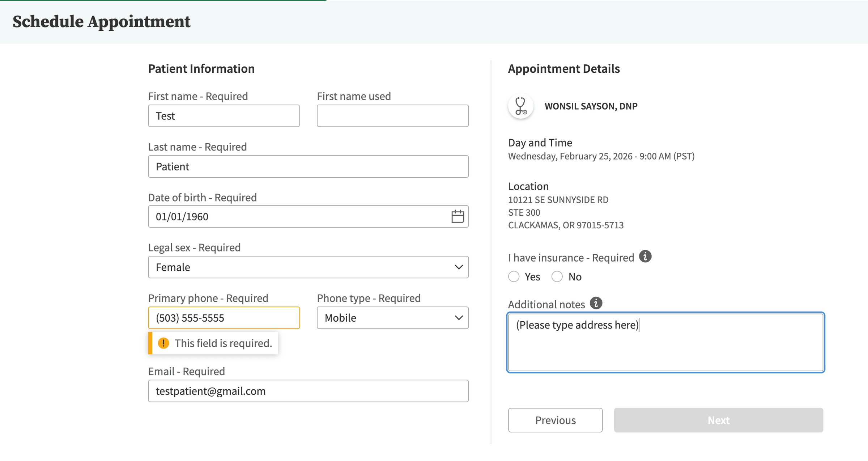Viewport: 868px width, 461px height.
Task: Click the insurance info icon
Action: (645, 257)
